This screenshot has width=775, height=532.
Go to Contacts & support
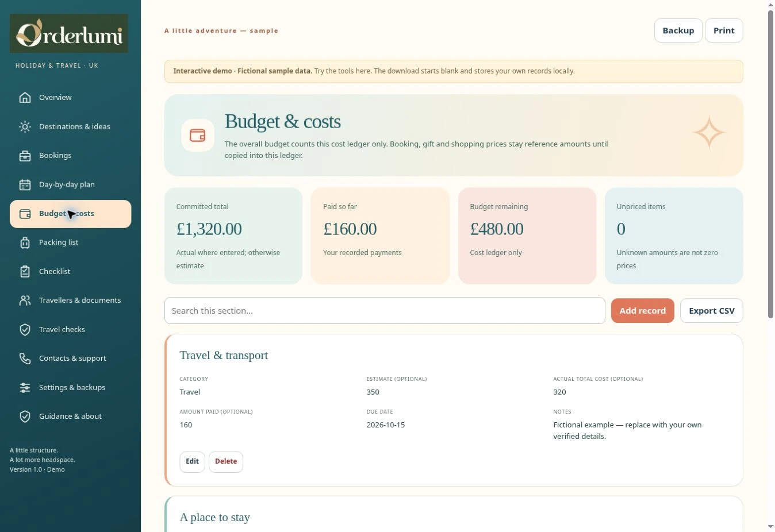[70, 358]
